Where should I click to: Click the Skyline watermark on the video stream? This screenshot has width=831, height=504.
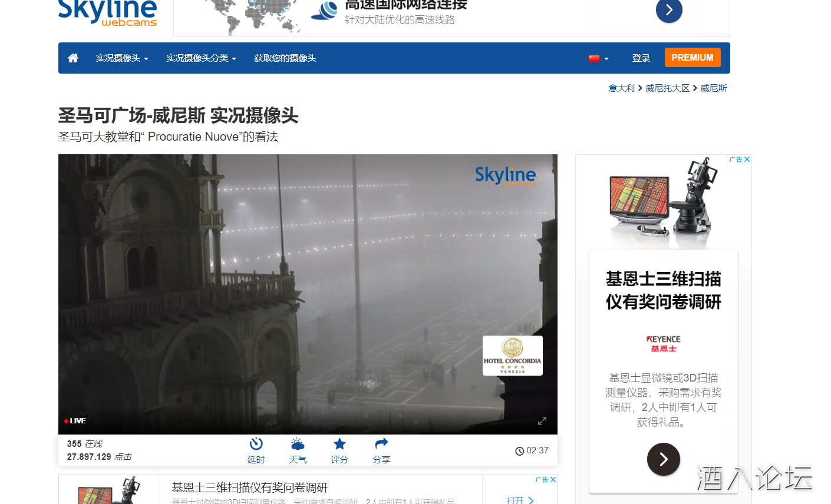pyautogui.click(x=505, y=175)
